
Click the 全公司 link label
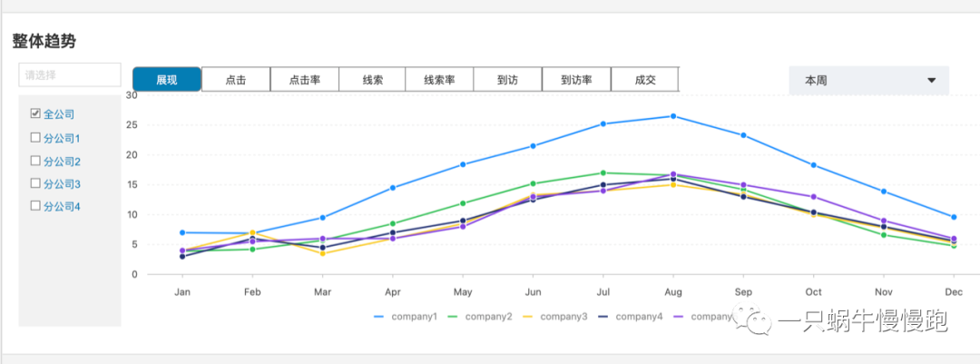(x=59, y=114)
